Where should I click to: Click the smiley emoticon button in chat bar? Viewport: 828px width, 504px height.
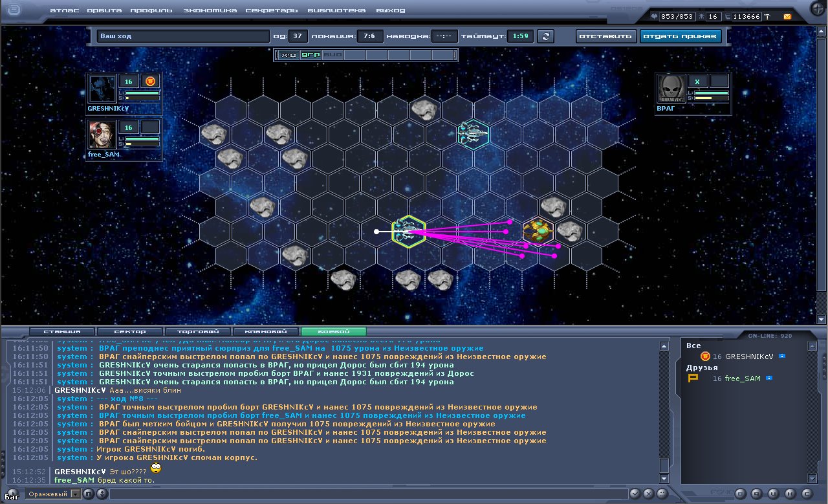coord(102,494)
